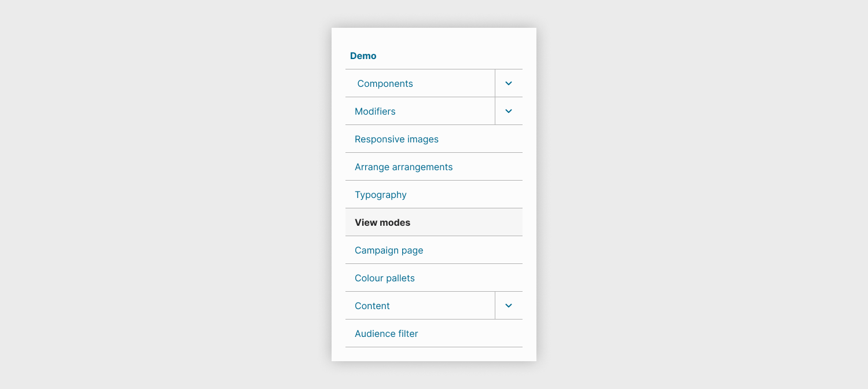Open the Responsive images page
The image size is (868, 389).
(x=396, y=140)
